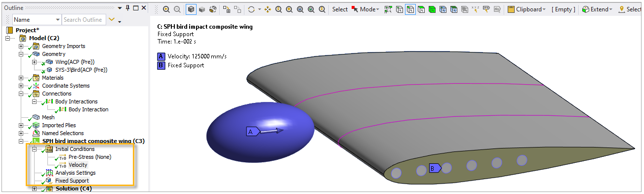
Task: Collapse the Connections tree node
Action: (21, 94)
